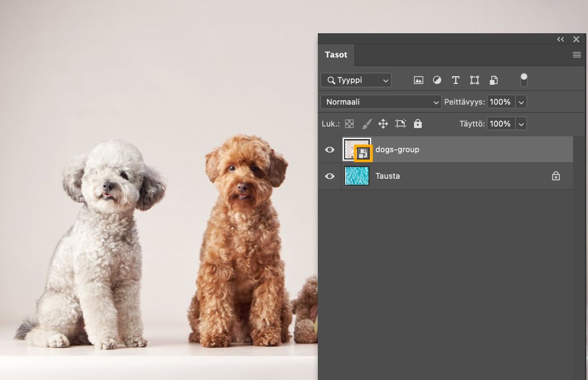The image size is (588, 380).
Task: Lock position move-arrows icon
Action: pos(383,124)
